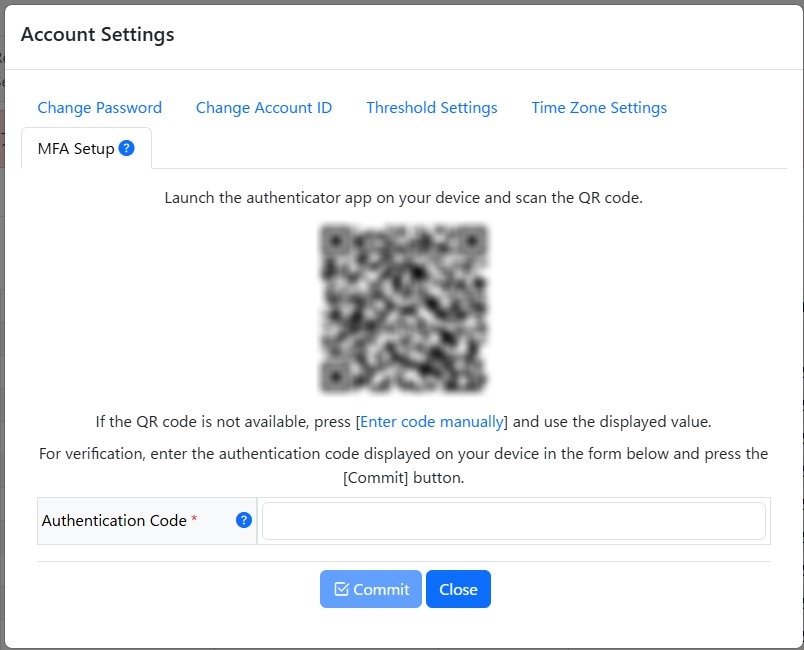Open the Change Account ID tab

(x=264, y=107)
